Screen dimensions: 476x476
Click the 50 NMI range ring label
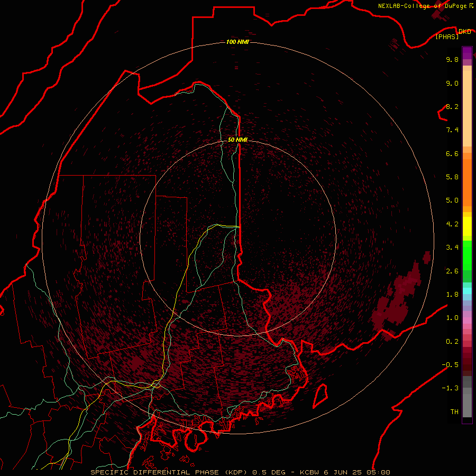click(237, 140)
